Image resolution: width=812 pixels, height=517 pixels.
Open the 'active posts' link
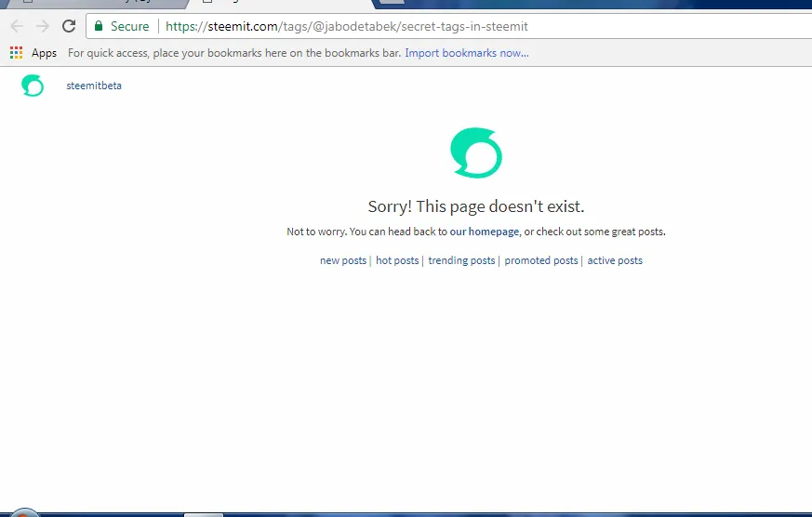click(x=615, y=260)
